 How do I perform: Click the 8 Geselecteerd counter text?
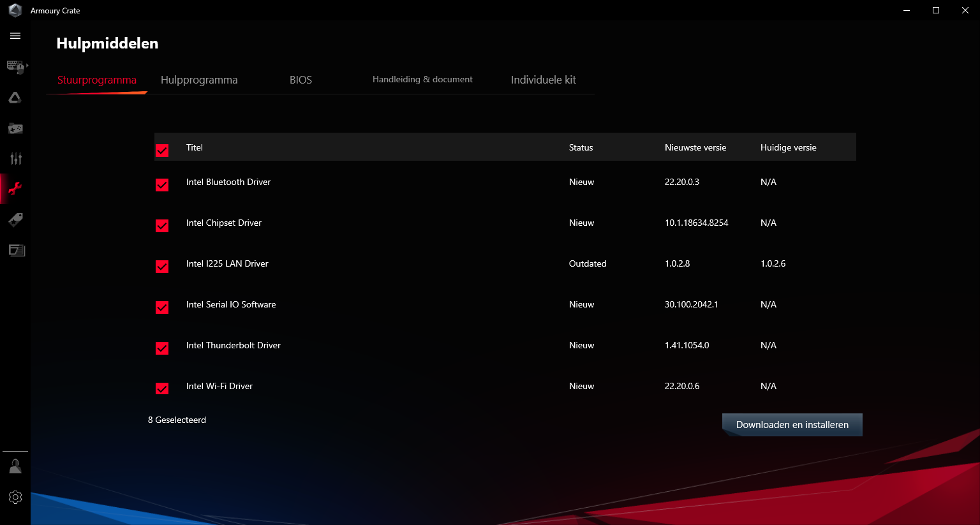click(177, 420)
